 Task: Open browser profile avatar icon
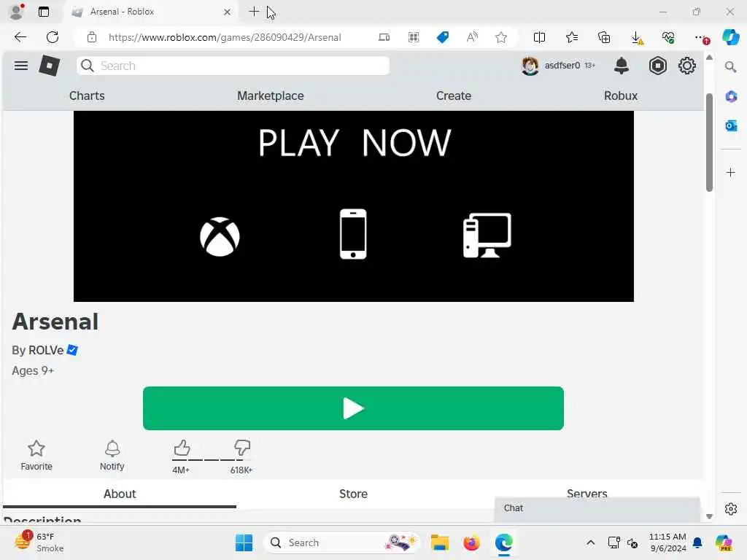[x=17, y=12]
